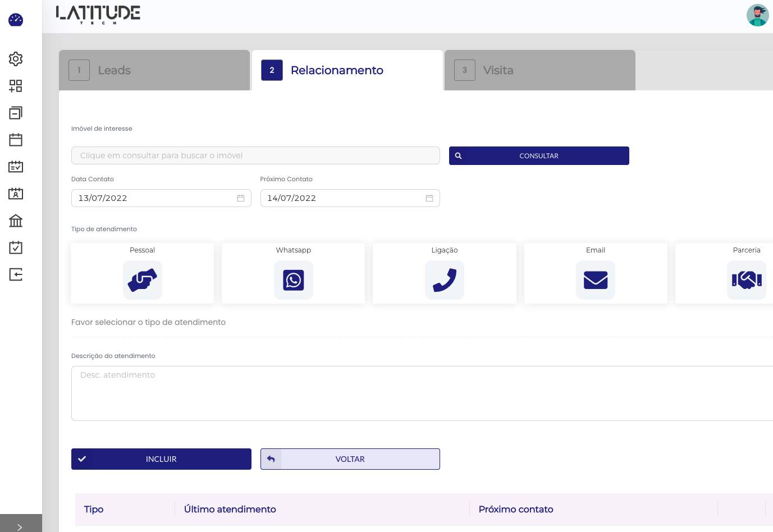Select Parceria attendance type card
Screen dimensions: 773x532
(x=746, y=279)
